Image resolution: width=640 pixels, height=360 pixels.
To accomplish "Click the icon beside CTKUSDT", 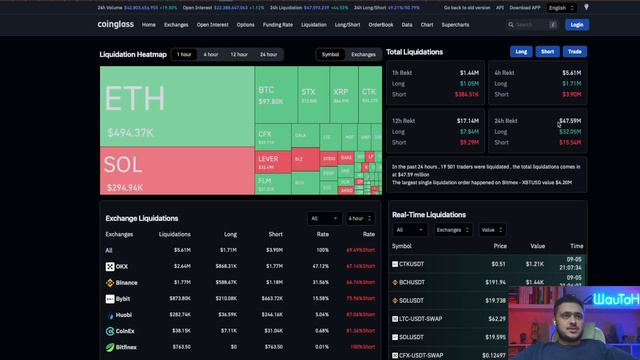I will (395, 264).
